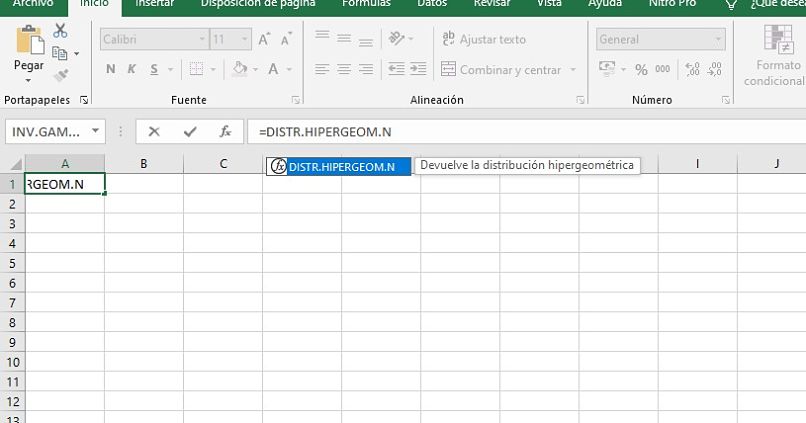Open the Datos ribbon tab
Screen dimensions: 806x423
[431, 5]
